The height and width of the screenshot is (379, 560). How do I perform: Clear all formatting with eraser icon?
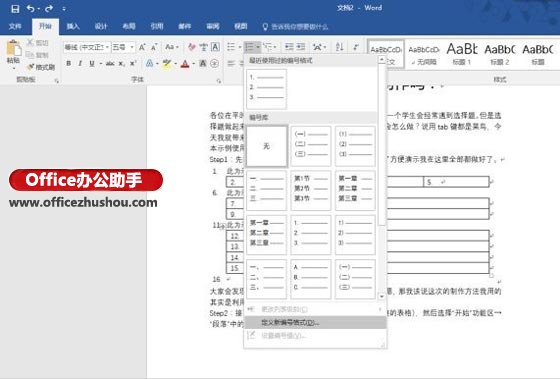pyautogui.click(x=192, y=47)
